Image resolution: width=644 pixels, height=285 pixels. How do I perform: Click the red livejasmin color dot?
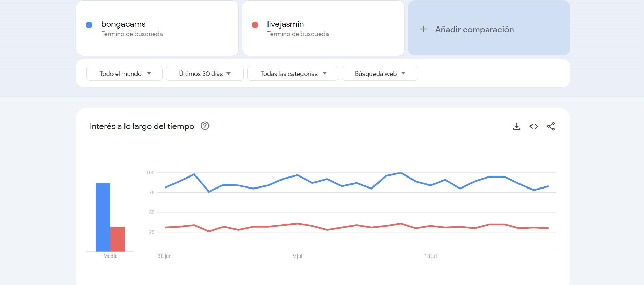point(255,25)
